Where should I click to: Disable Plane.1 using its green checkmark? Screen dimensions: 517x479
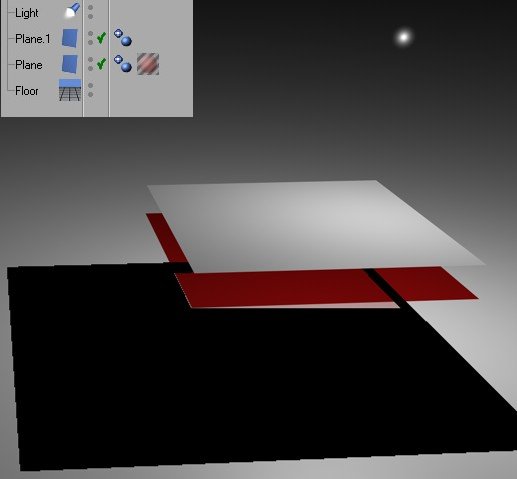[101, 38]
